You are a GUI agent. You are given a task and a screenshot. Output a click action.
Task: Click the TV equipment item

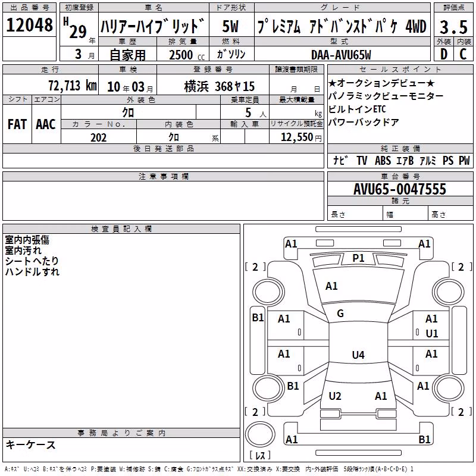point(362,160)
